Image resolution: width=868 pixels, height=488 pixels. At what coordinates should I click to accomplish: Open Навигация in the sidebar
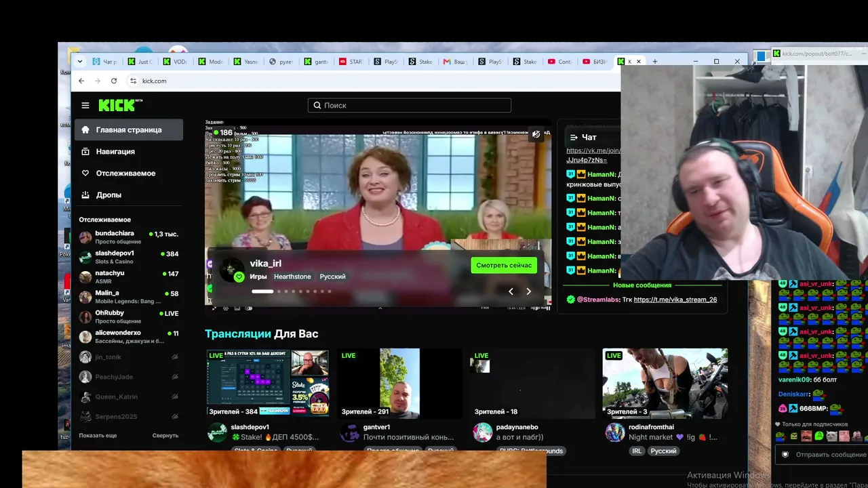(128, 151)
